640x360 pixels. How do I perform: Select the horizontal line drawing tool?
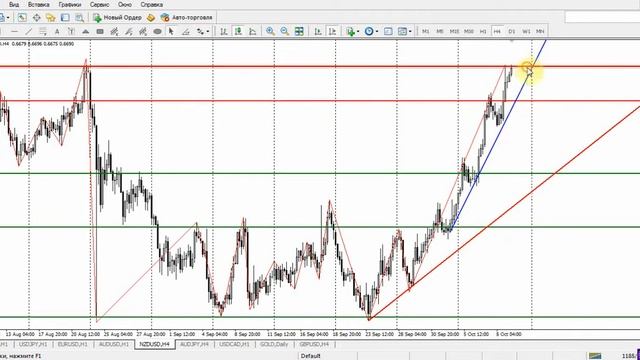click(14, 31)
